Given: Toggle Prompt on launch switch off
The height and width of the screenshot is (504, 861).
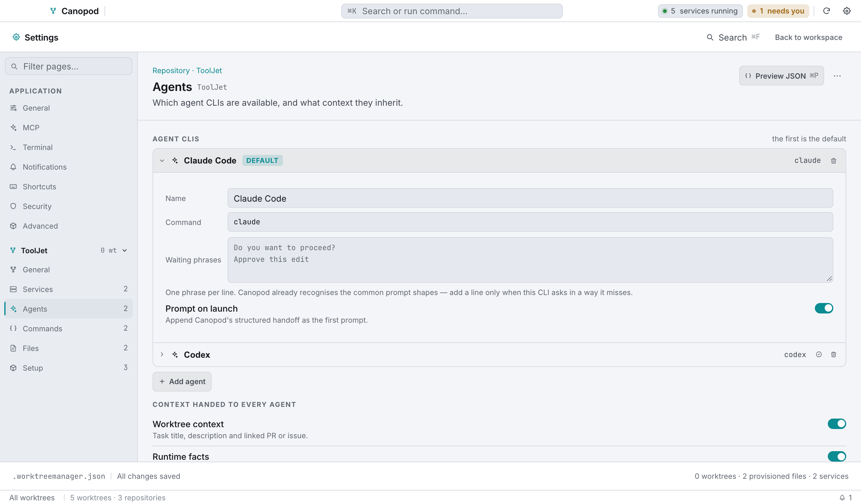Looking at the screenshot, I should click(x=823, y=308).
